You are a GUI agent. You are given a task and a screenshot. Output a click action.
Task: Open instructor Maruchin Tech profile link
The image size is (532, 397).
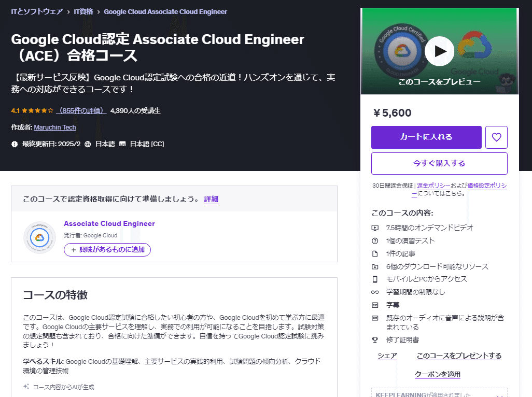55,127
